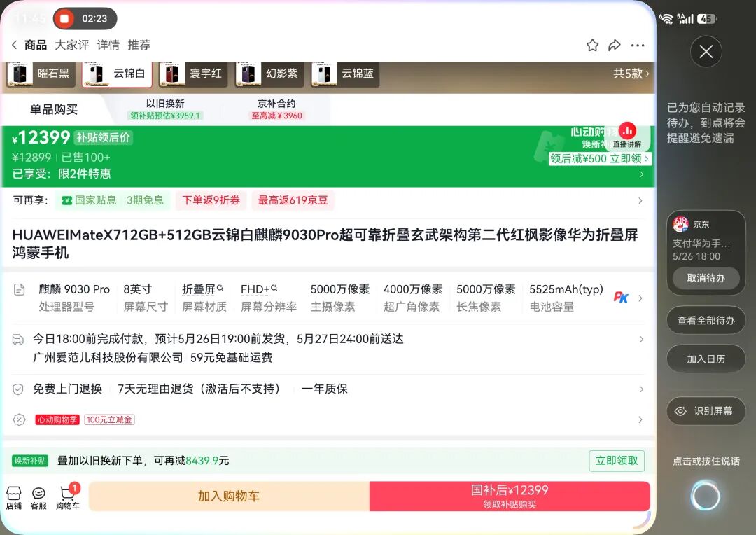Click 加入购物车 add to cart
Image resolution: width=756 pixels, height=535 pixels.
[229, 496]
